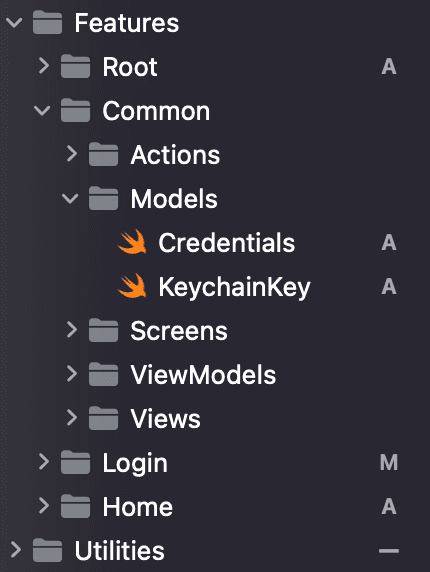This screenshot has width=430, height=572.
Task: Select the Common folder name
Action: (x=156, y=111)
